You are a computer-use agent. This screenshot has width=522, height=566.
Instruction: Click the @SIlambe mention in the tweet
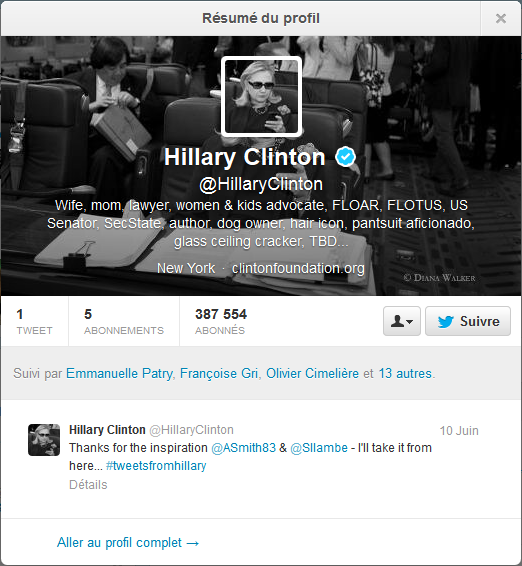(319, 448)
